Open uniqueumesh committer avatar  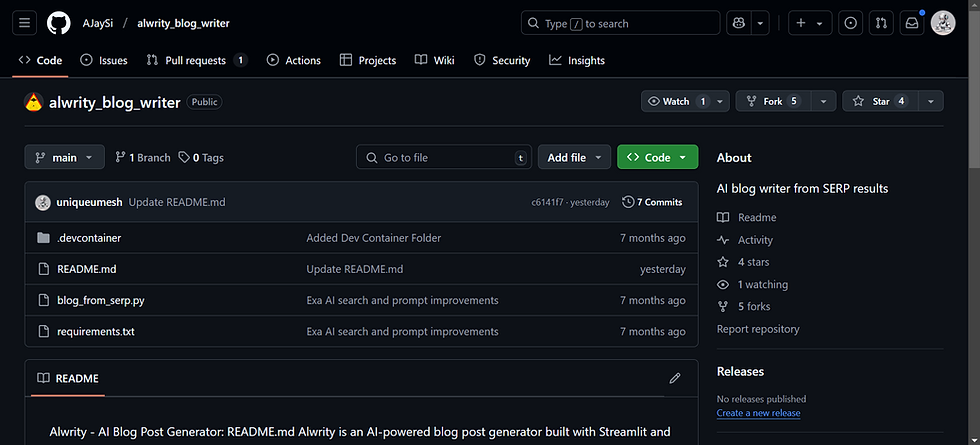coord(42,202)
